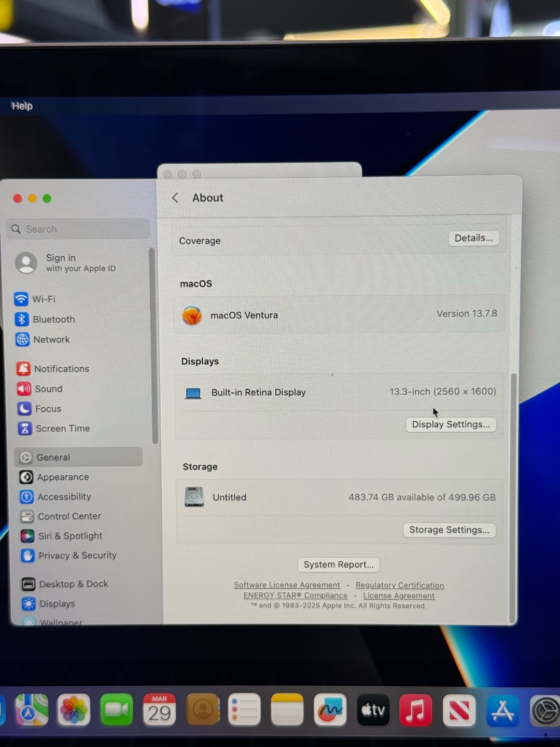
Task: Open Notifications pane
Action: click(53, 369)
